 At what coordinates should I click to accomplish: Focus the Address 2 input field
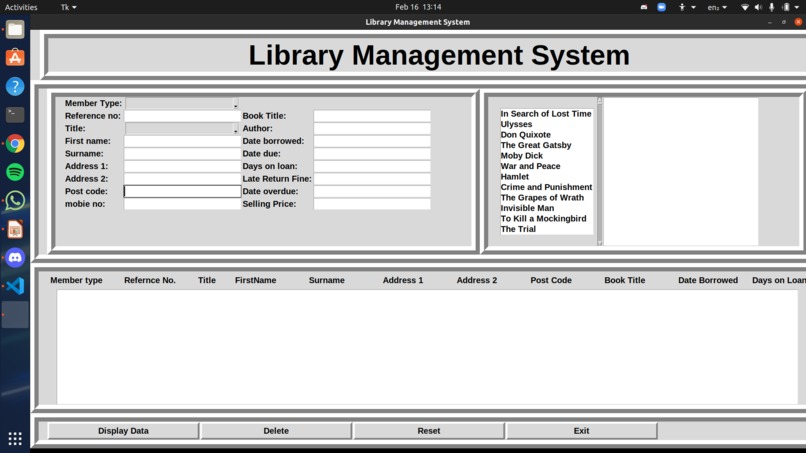coord(182,178)
